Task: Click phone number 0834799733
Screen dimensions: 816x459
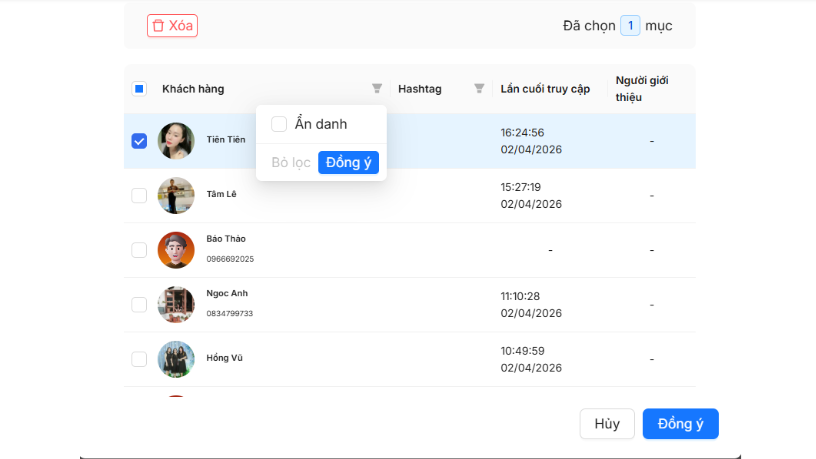Action: coord(230,313)
